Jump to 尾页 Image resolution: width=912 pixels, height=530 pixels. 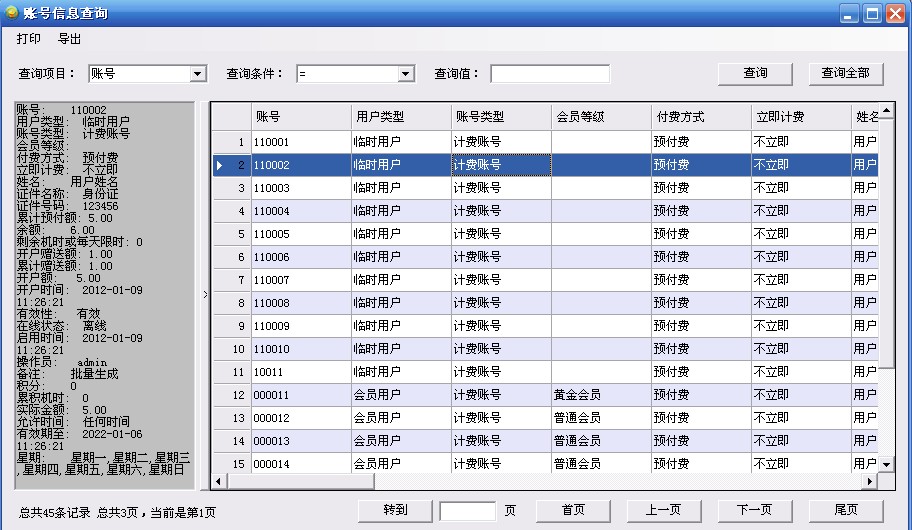coord(846,510)
